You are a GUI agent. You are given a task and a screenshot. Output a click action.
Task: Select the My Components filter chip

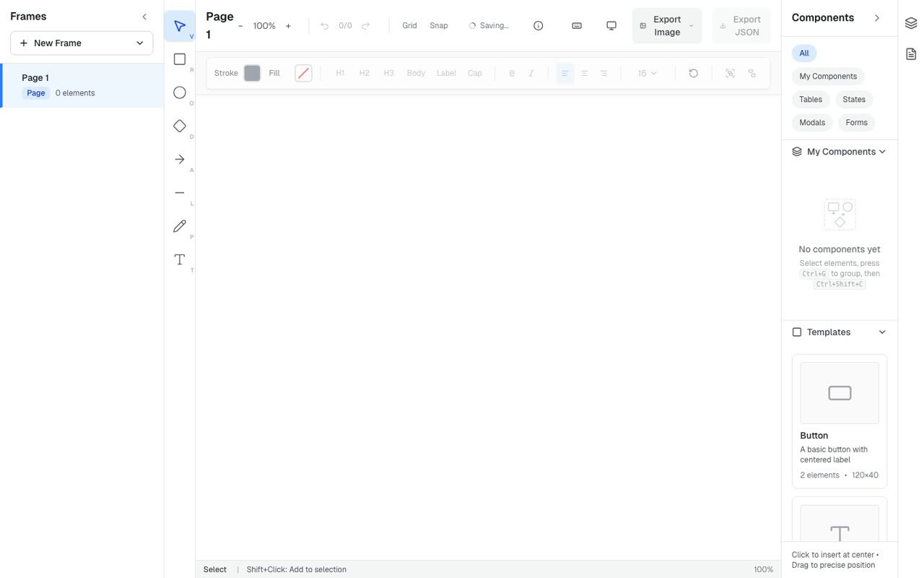pyautogui.click(x=828, y=77)
